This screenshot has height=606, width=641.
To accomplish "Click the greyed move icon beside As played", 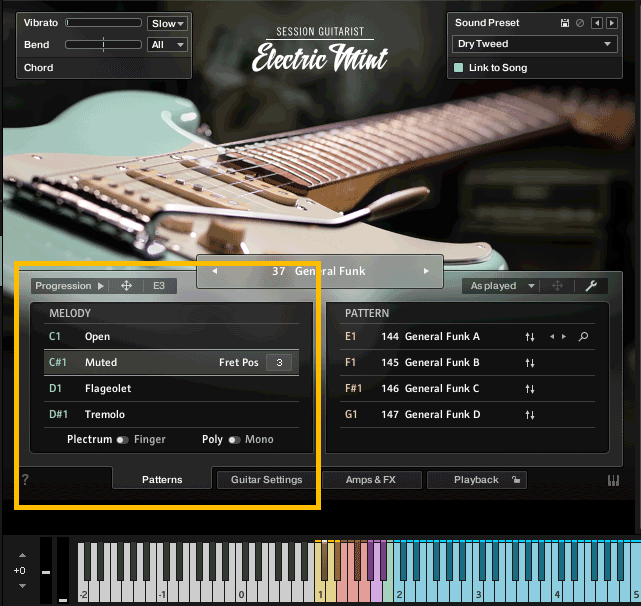I will pyautogui.click(x=557, y=285).
